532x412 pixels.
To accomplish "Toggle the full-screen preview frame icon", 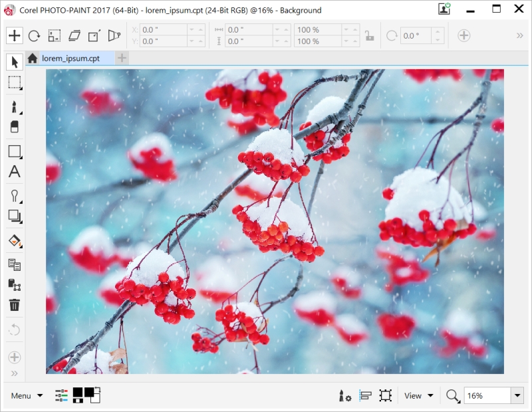I will 385,395.
